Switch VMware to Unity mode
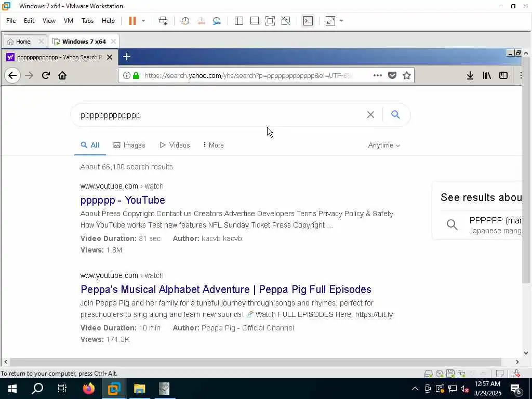 tap(286, 21)
